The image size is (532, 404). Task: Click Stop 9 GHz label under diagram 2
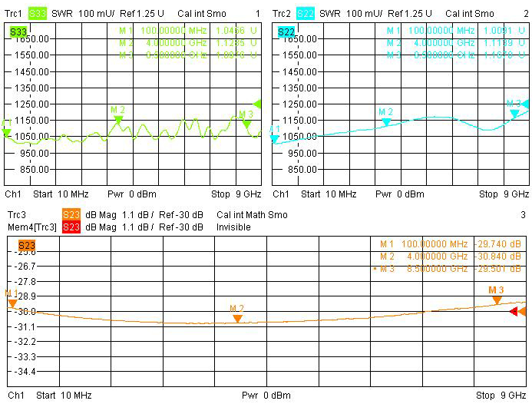tap(504, 194)
